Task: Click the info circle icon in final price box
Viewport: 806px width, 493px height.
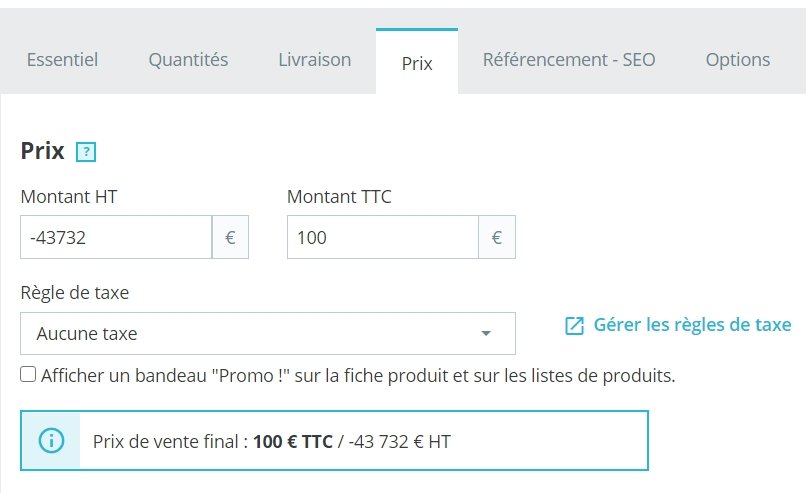Action: click(51, 441)
